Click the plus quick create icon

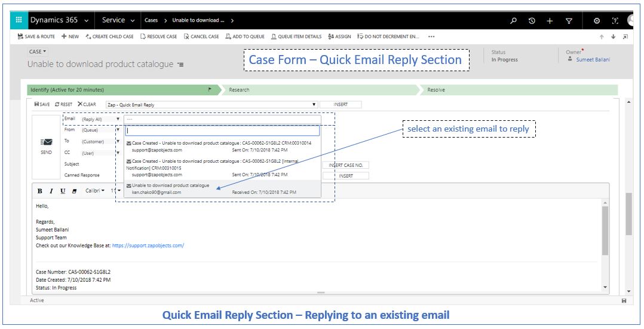pos(550,20)
